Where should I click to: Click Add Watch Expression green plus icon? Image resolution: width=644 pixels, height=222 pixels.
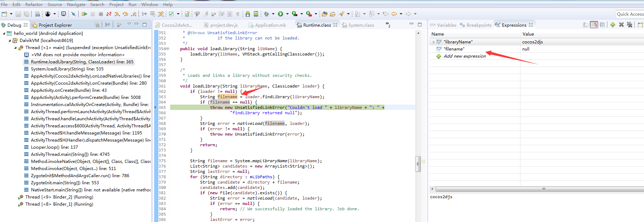[613, 25]
